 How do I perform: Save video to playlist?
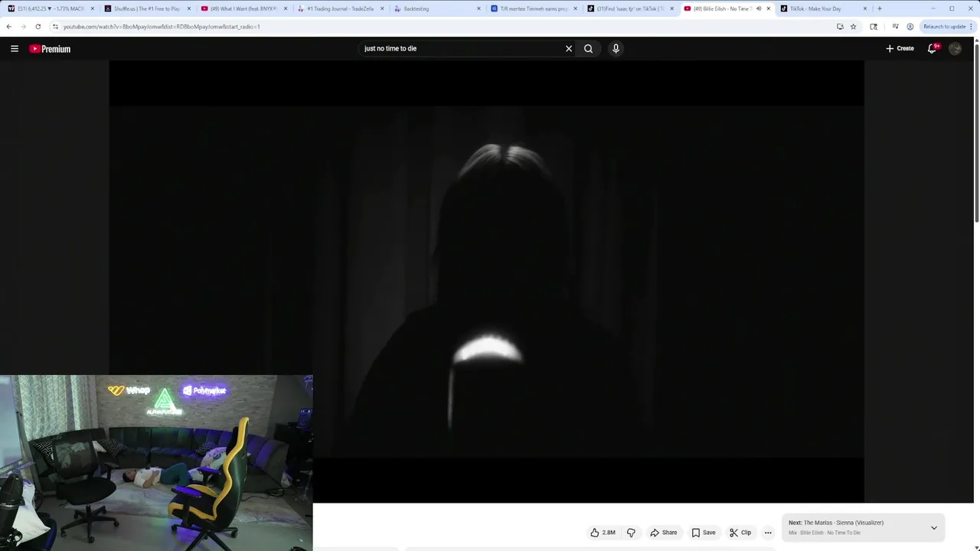pos(703,533)
